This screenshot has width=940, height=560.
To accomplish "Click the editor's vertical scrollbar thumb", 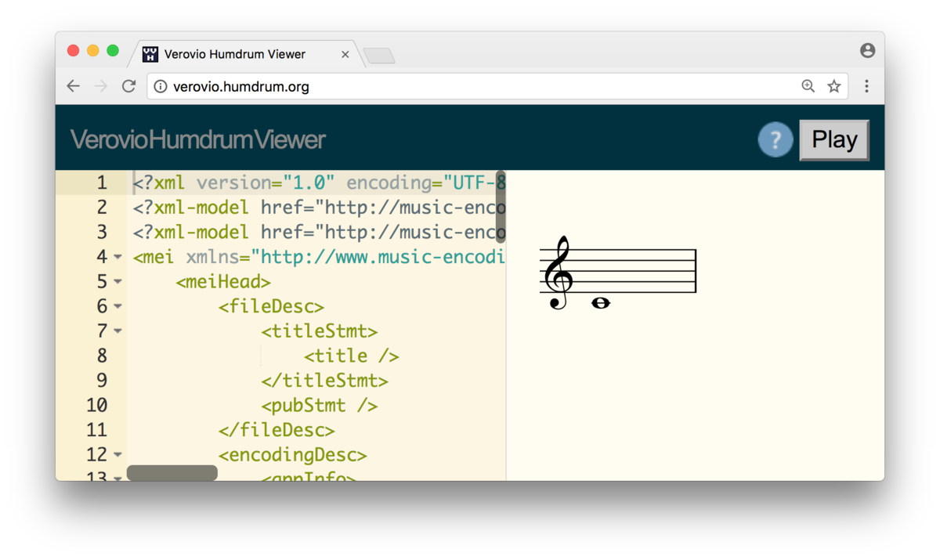I will [501, 208].
